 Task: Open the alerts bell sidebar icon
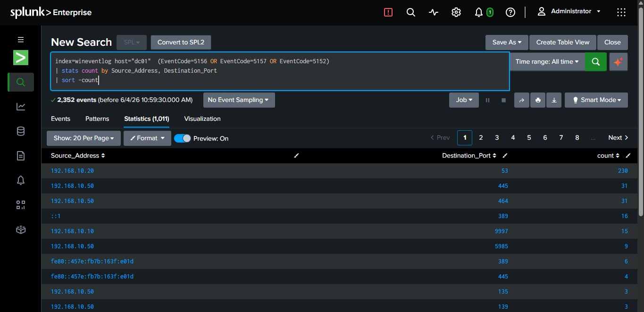coord(21,180)
